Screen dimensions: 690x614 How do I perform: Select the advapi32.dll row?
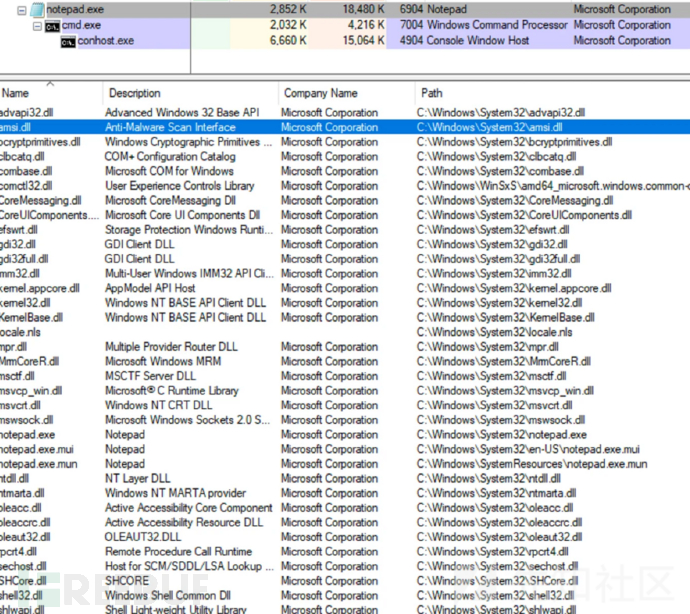point(345,113)
